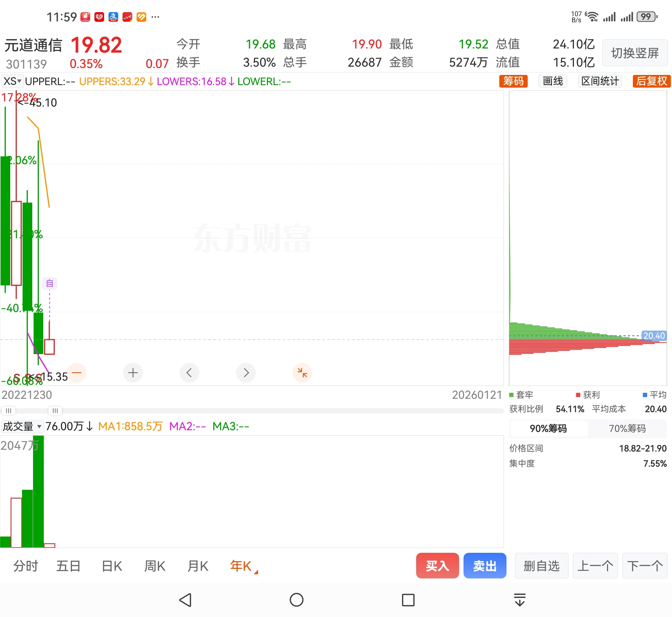Switch to the 日K tab
The height and width of the screenshot is (617, 672).
(112, 566)
